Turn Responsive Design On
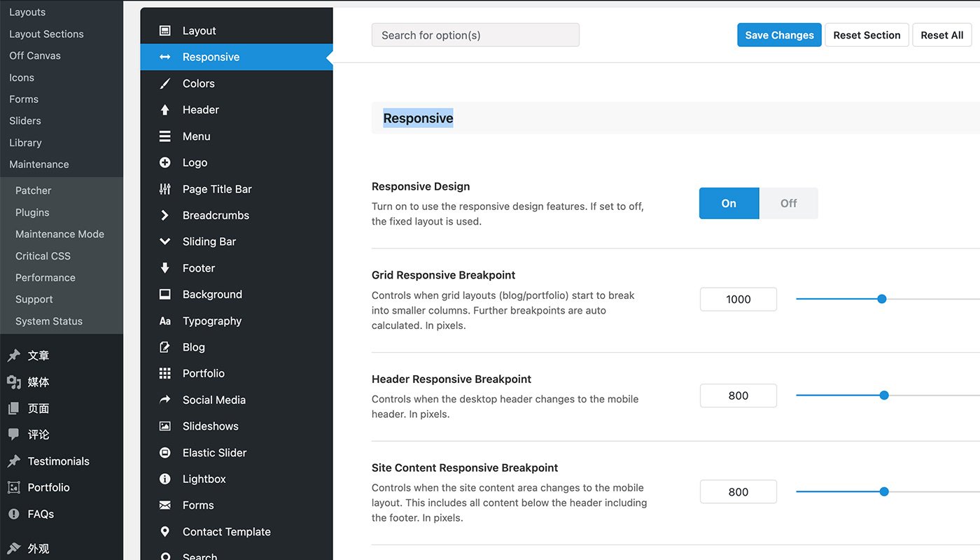Viewport: 980px width, 560px height. tap(729, 203)
